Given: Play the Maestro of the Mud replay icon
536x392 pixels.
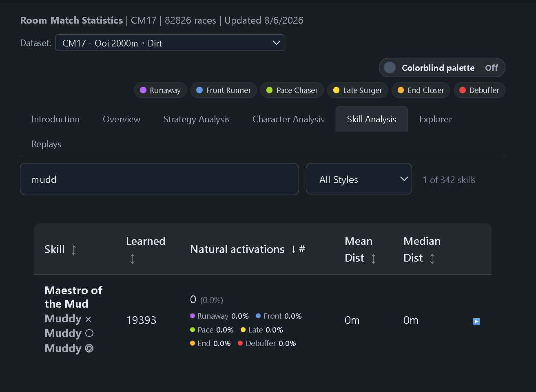Looking at the screenshot, I should click(x=476, y=322).
